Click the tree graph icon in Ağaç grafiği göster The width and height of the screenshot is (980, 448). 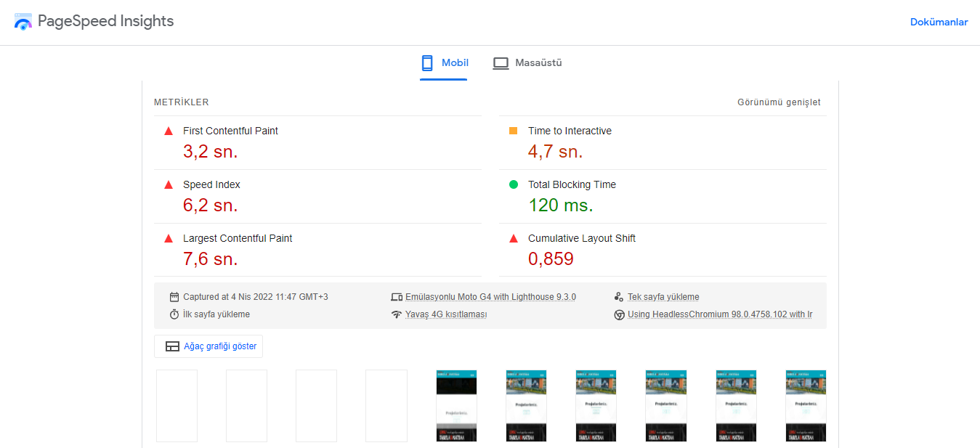click(172, 346)
